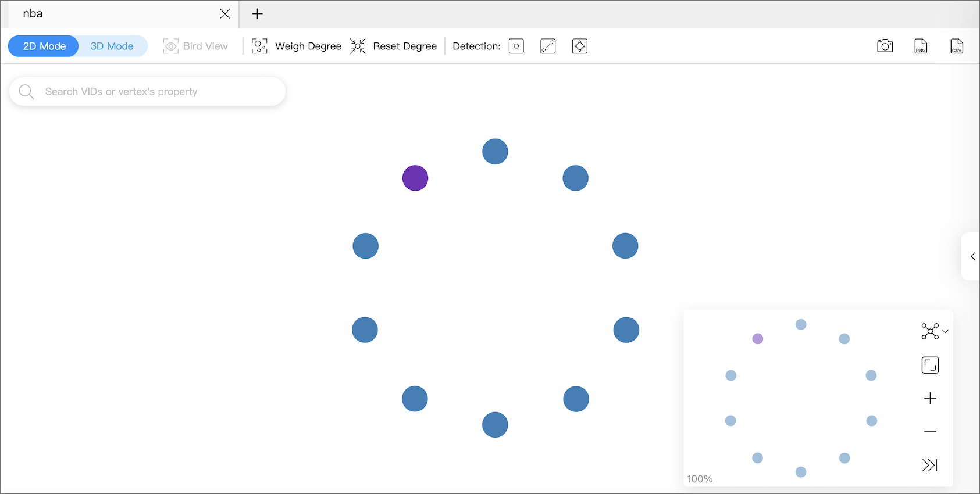Select the isolated vertex detection icon
980x494 pixels.
point(516,46)
